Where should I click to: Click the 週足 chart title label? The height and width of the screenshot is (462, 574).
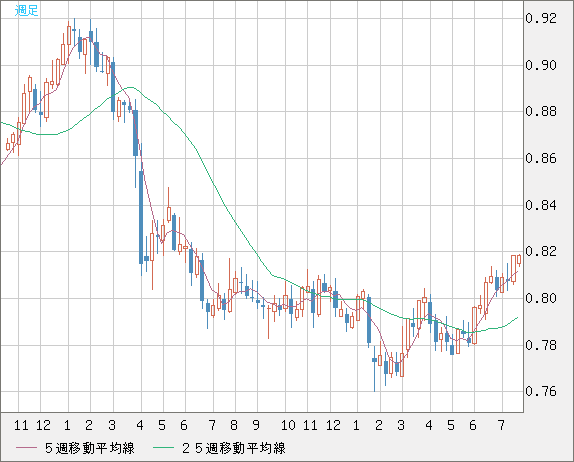(26, 10)
